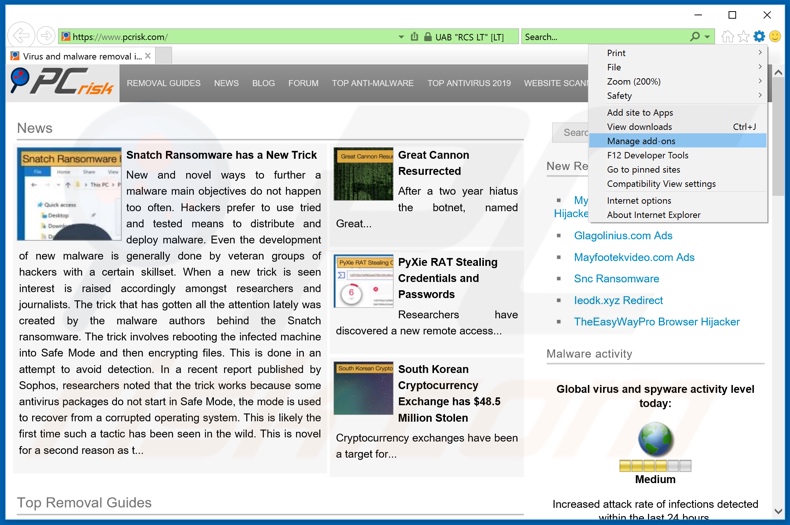Open Glagolinius.com Ads link
This screenshot has height=525, width=790.
coord(623,235)
